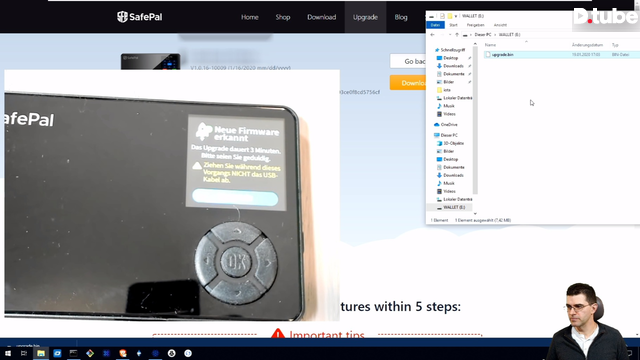
Task: Sort files by Name column header
Action: pos(491,45)
